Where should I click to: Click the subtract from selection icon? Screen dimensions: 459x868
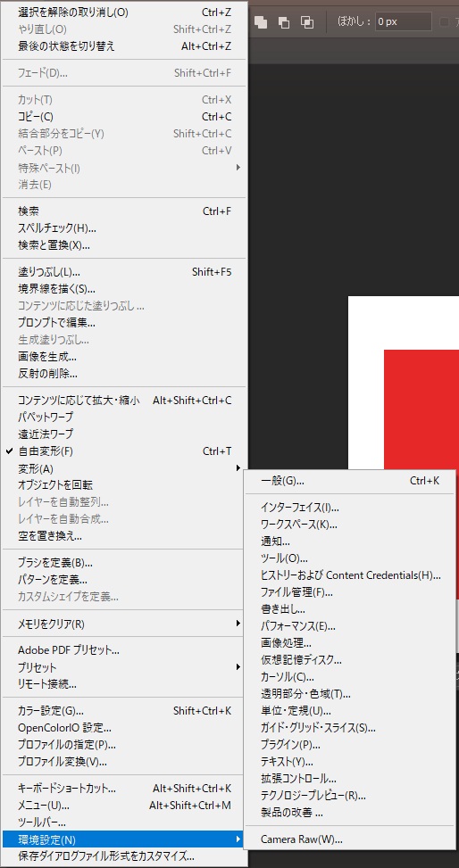tap(284, 22)
